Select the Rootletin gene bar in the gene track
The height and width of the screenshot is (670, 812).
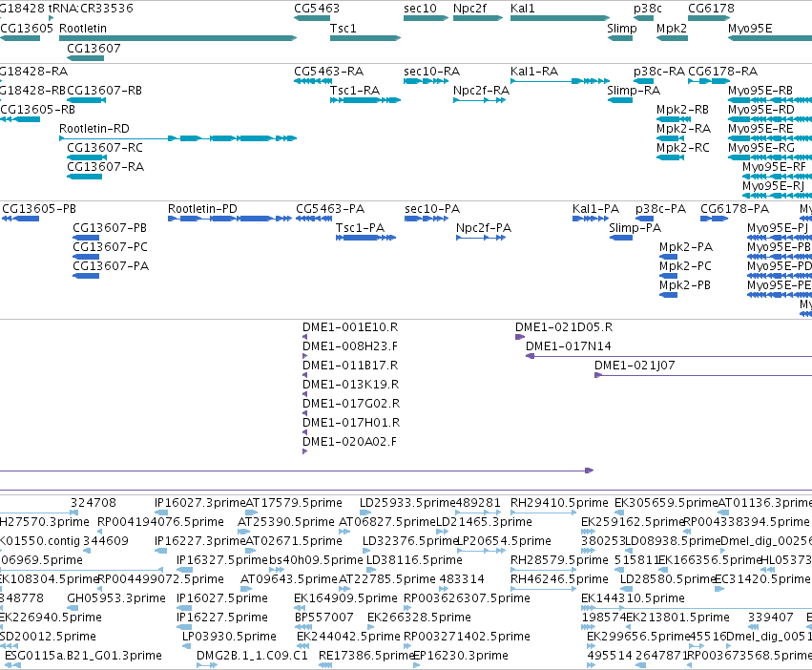(177, 38)
